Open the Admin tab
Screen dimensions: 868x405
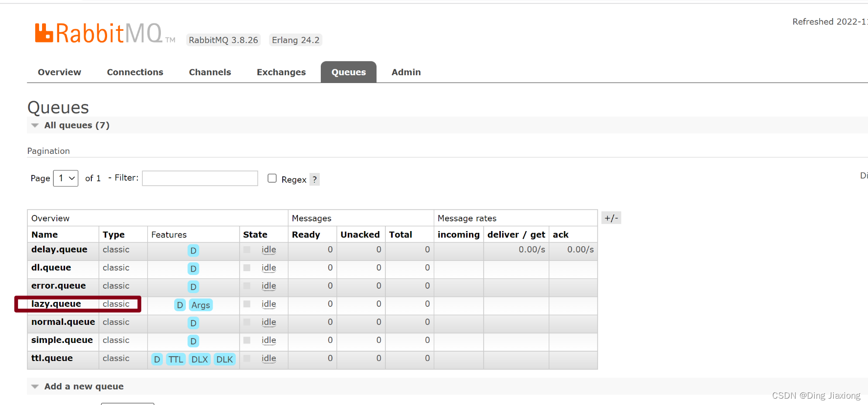[406, 72]
